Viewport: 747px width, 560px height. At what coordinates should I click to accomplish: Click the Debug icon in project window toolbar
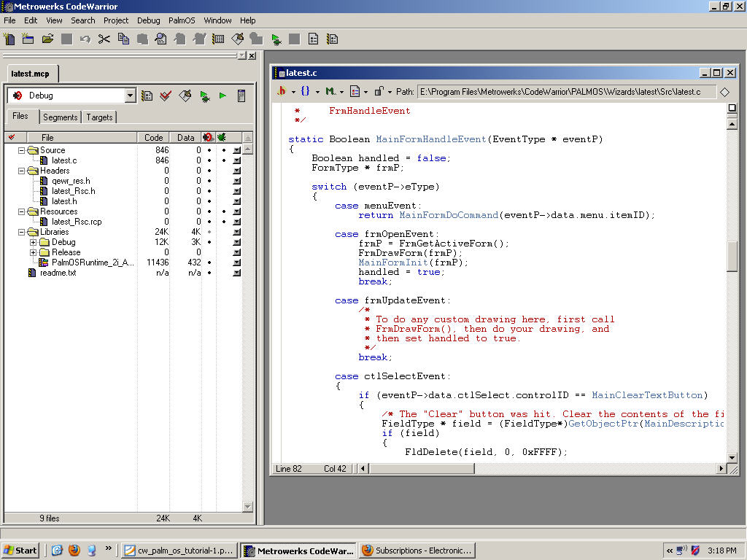click(204, 96)
